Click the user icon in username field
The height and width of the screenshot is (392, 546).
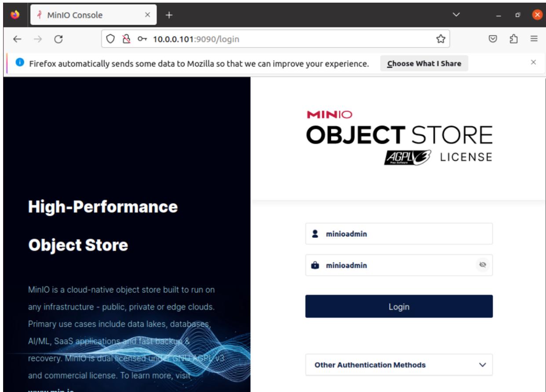[315, 234]
